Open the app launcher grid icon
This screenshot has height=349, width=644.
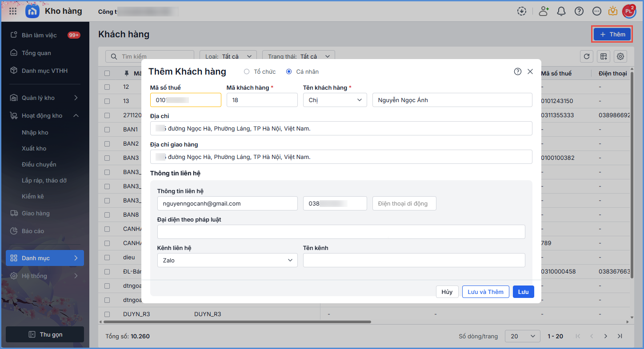(x=13, y=11)
